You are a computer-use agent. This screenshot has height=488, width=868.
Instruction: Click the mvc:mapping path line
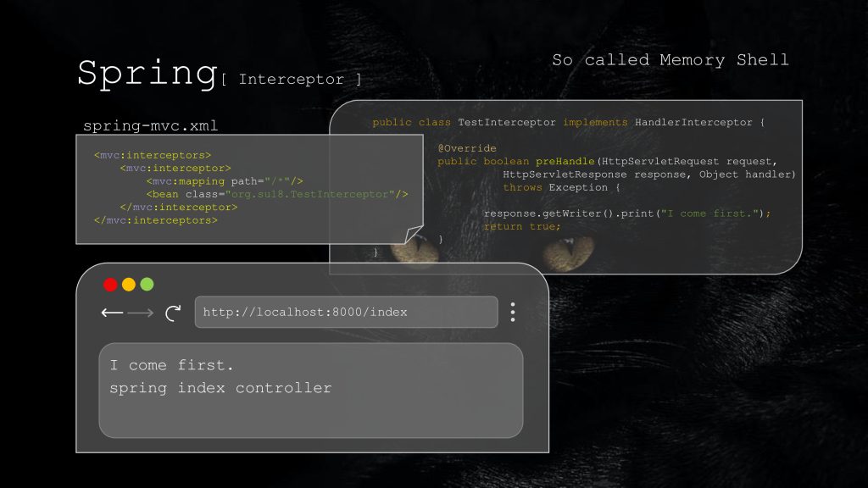[224, 181]
